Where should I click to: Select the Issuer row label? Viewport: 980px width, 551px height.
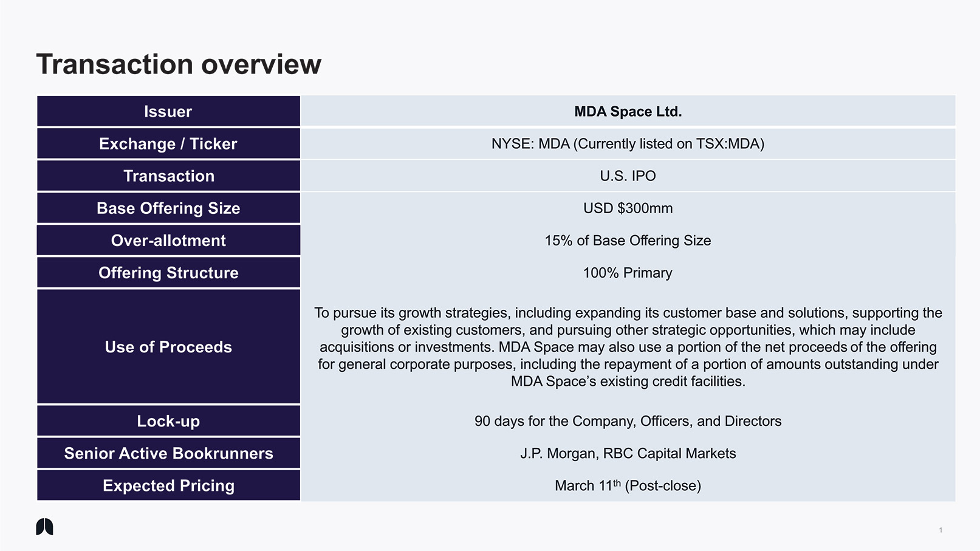tap(168, 112)
